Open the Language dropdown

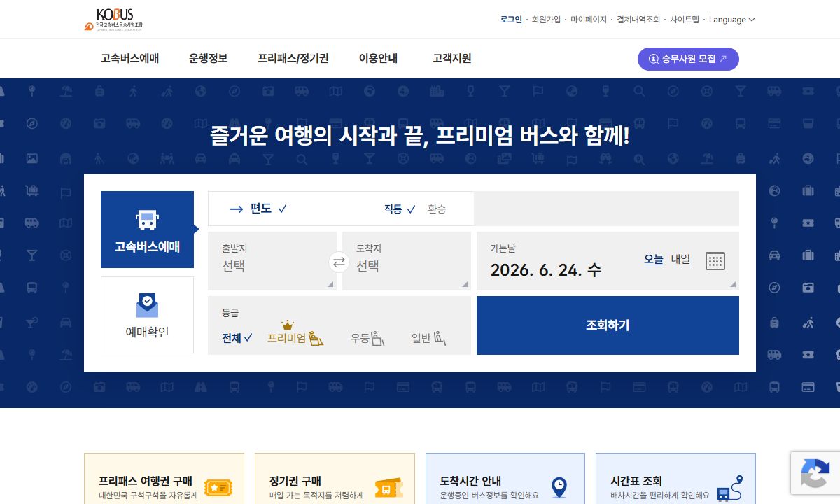click(732, 20)
